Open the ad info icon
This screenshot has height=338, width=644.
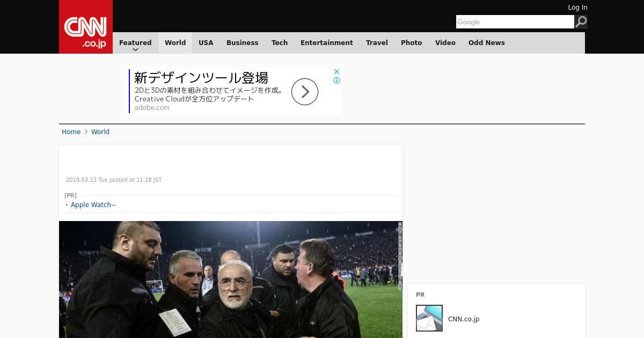(x=336, y=80)
